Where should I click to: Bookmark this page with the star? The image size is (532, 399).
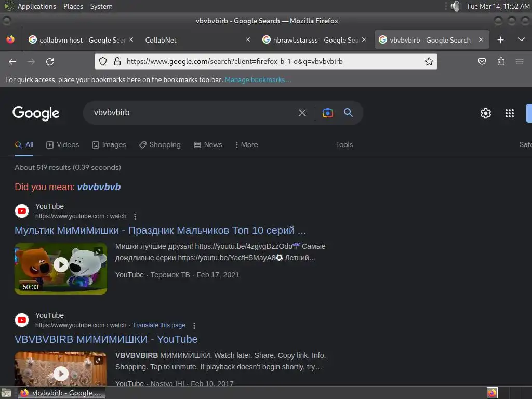(x=429, y=61)
